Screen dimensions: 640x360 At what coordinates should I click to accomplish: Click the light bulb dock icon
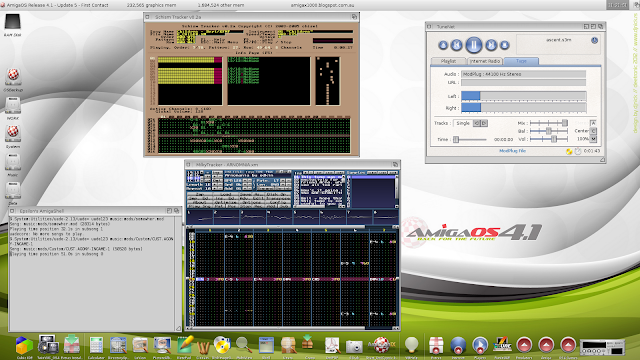[x=411, y=345]
